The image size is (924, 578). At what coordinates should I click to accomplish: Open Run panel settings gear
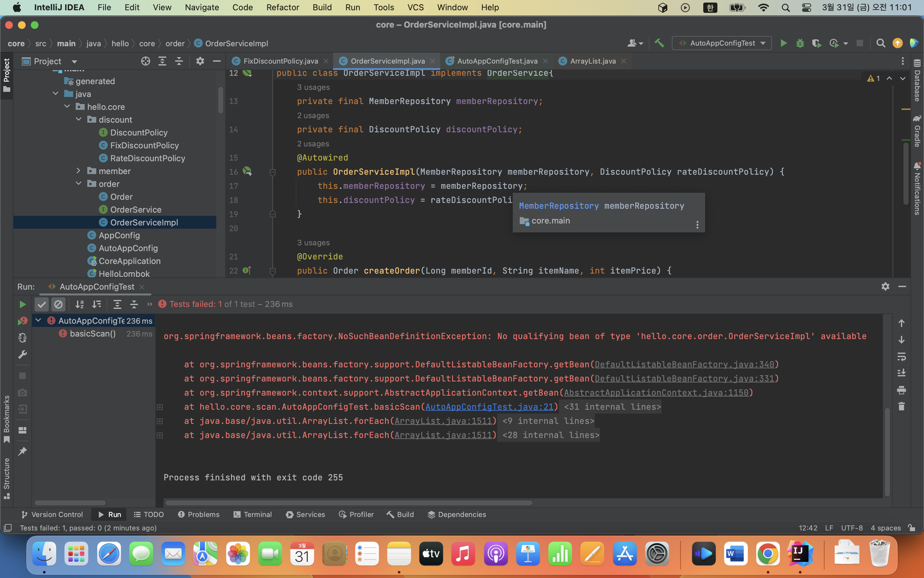pyautogui.click(x=886, y=286)
